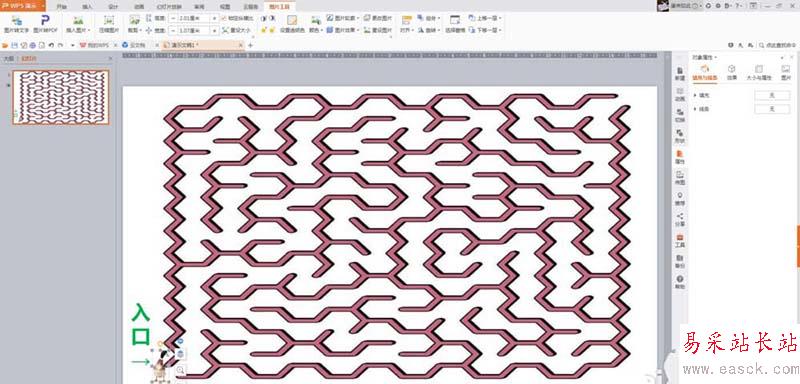Open the 图片轮廓 dropdown
The width and height of the screenshot is (800, 384).
[343, 18]
